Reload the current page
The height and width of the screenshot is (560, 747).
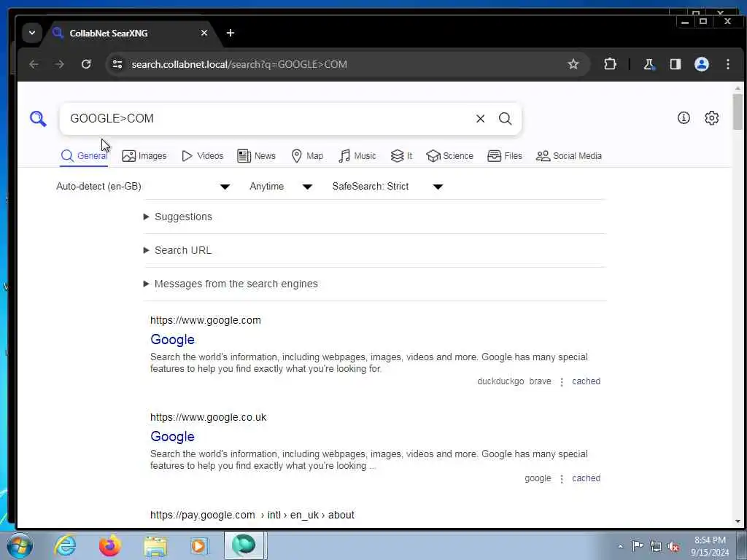point(86,64)
